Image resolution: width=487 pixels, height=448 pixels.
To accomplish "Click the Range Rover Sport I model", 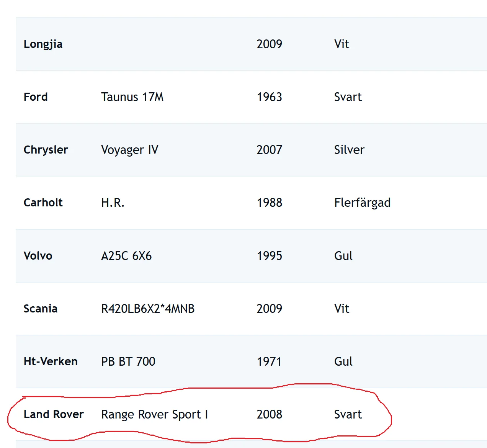I will [154, 415].
